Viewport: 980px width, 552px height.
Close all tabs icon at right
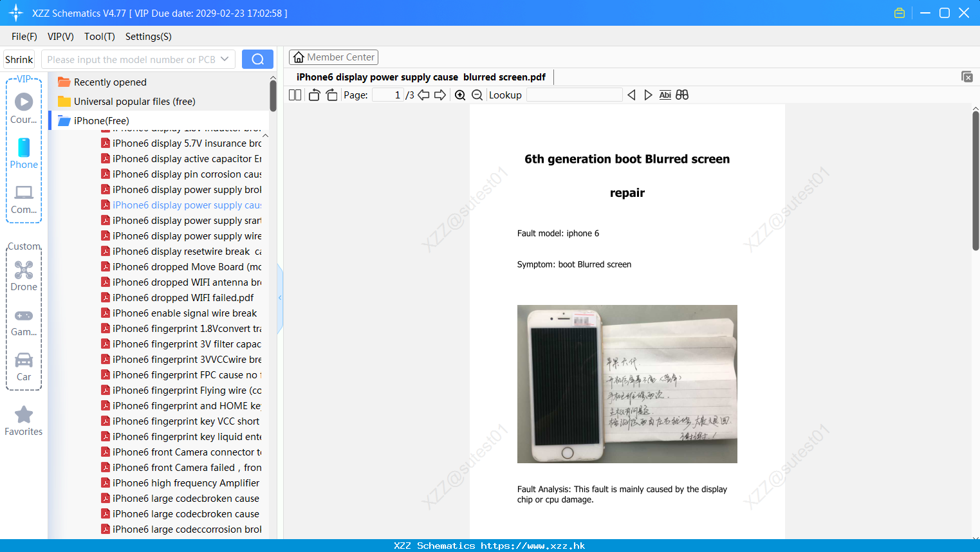click(967, 77)
